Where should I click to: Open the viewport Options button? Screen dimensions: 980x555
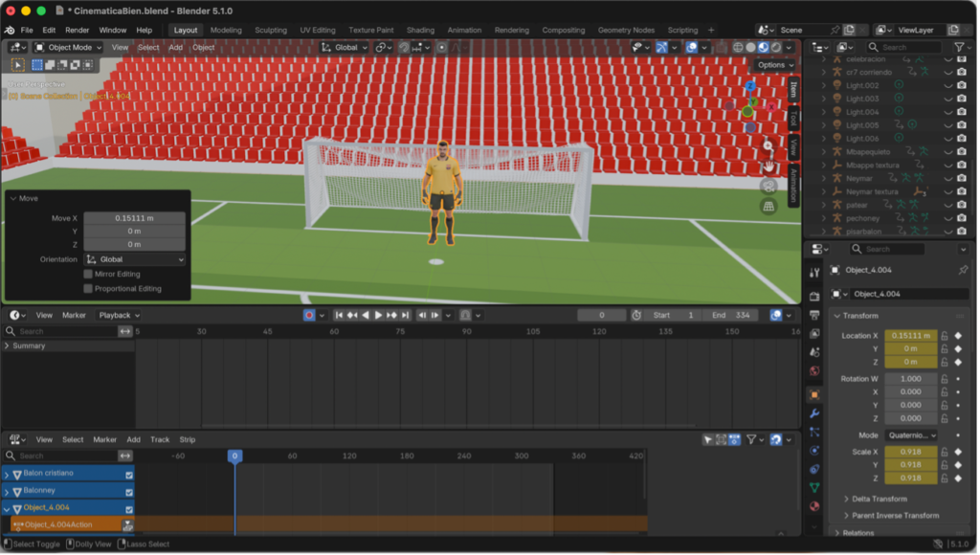coord(774,65)
